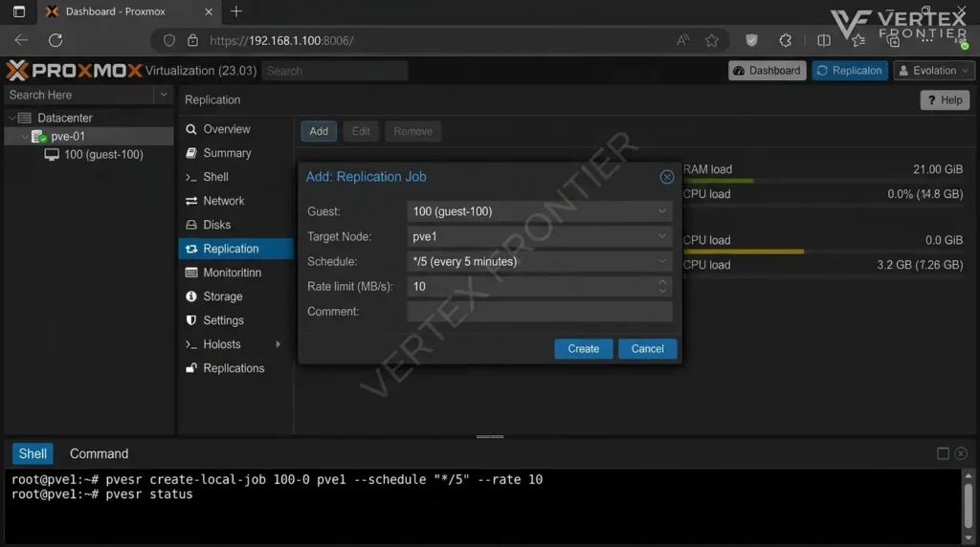This screenshot has height=547, width=980.
Task: Open Network in side menu
Action: click(223, 201)
